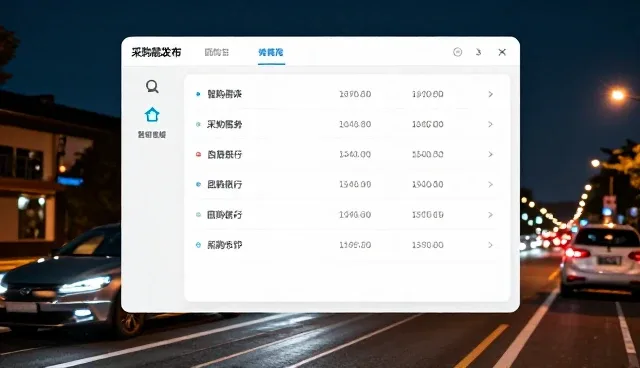The height and width of the screenshot is (368, 640).
Task: Click the first amount in the fifth row
Action: (355, 215)
